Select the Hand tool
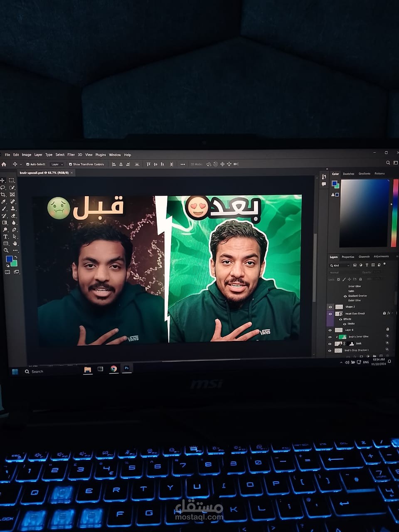 [15, 244]
